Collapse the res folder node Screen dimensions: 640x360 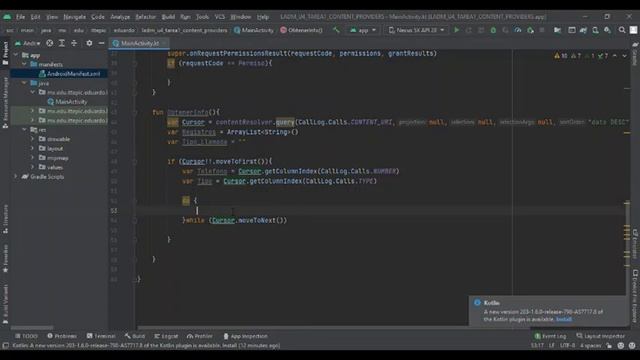tap(24, 130)
